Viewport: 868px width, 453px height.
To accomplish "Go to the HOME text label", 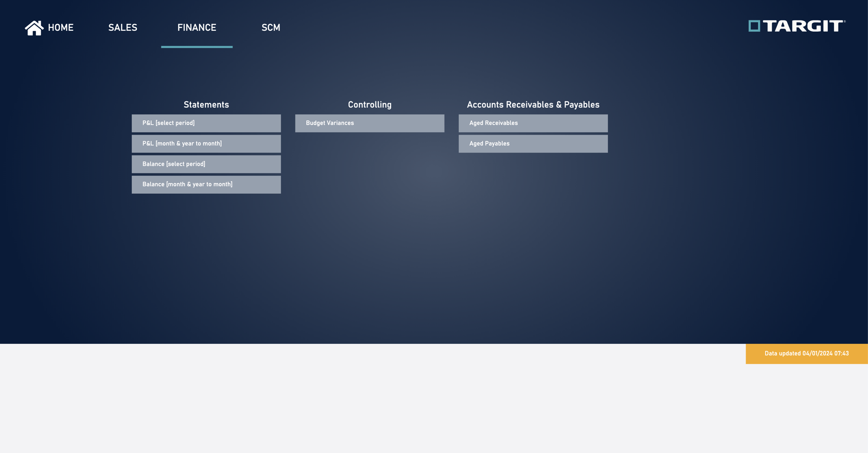I will pyautogui.click(x=61, y=28).
